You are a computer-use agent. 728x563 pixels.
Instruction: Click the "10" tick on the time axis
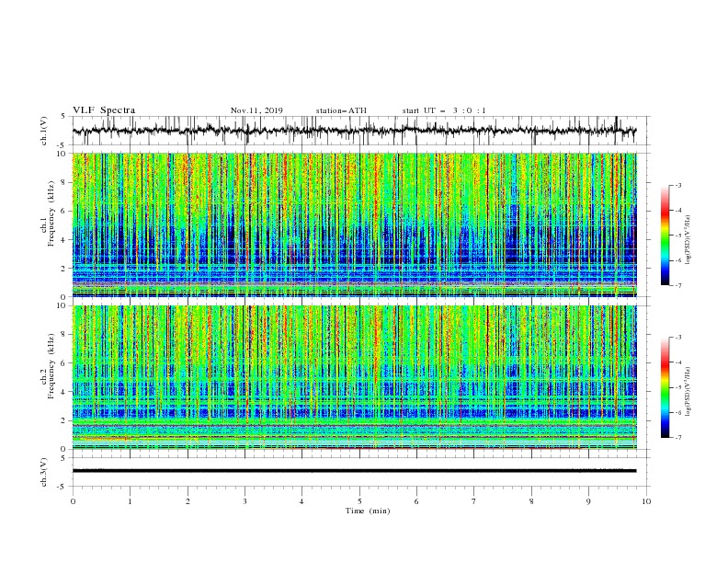point(646,501)
